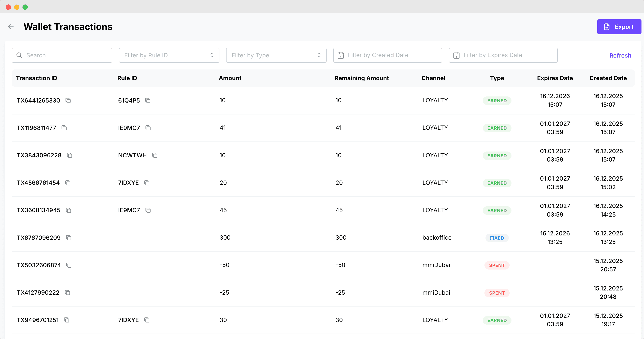This screenshot has width=644, height=339.
Task: Copy transaction ID TX4127990222
Action: (x=67, y=293)
